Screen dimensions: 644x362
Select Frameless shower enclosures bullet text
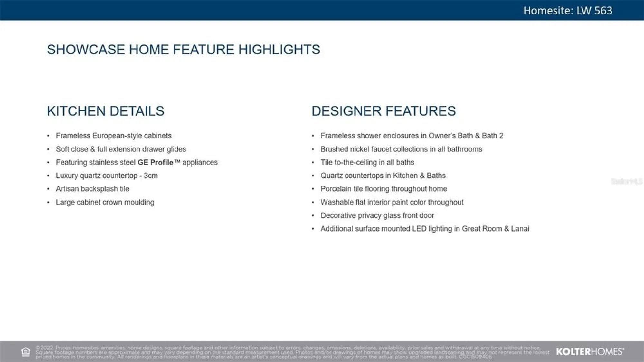tap(412, 136)
